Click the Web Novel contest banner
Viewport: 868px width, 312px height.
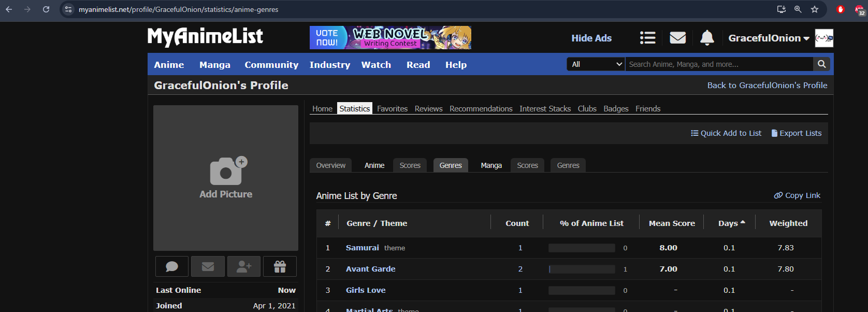(x=390, y=38)
